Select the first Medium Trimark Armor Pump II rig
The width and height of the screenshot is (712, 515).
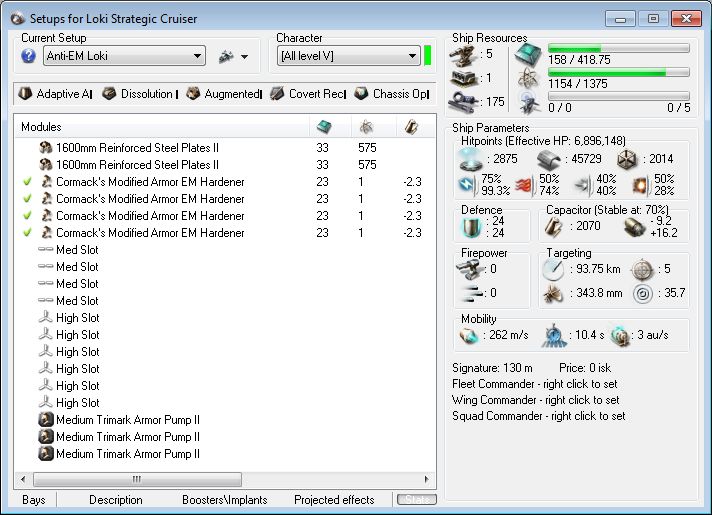[225, 420]
